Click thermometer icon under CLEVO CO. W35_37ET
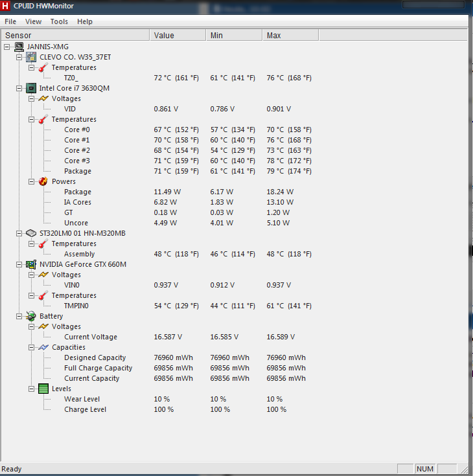The image size is (473, 476). [x=43, y=67]
